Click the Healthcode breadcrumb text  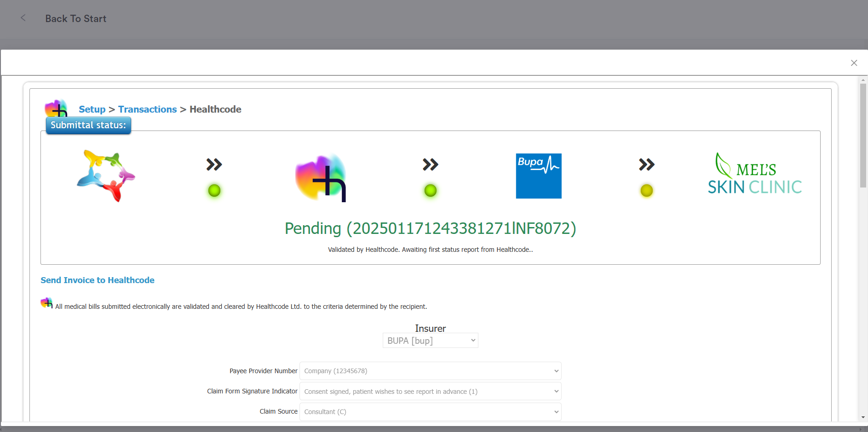point(215,109)
